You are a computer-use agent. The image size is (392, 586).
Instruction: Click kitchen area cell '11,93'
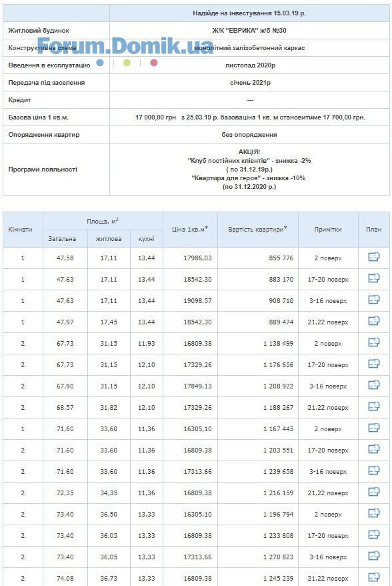coord(147,343)
